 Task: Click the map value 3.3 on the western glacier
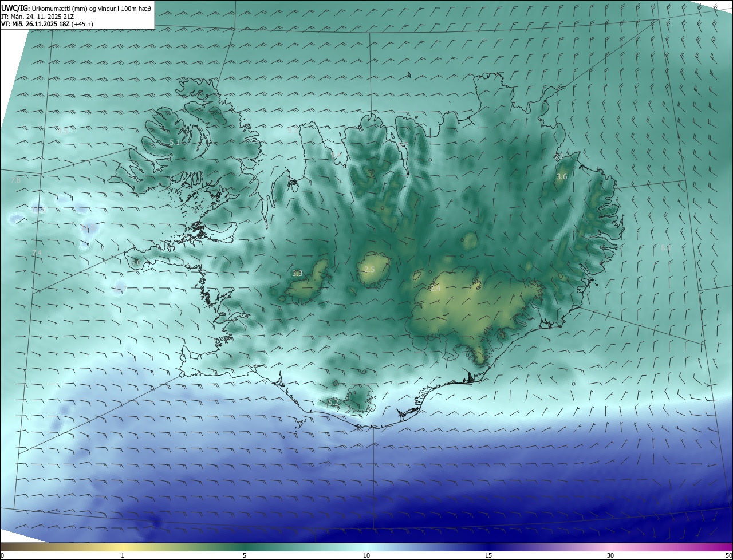[x=297, y=274]
